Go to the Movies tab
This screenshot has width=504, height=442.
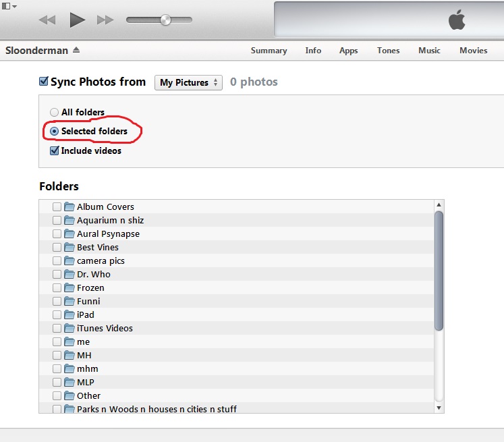[x=473, y=51]
